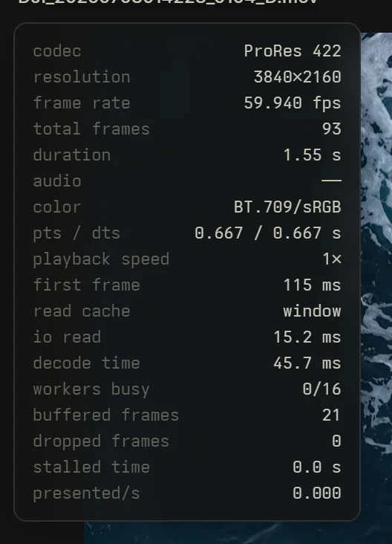Click the dropped frames label
392x544 pixels.
click(x=101, y=441)
